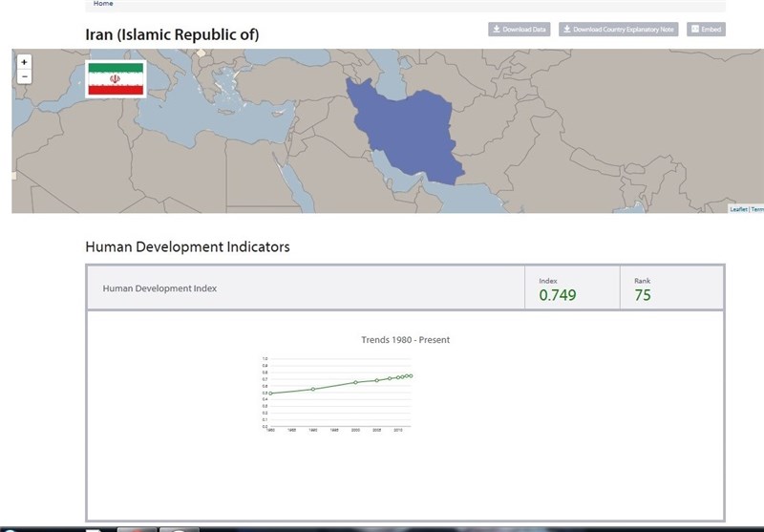764x532 pixels.
Task: Go to Home breadcrumb link
Action: (103, 4)
